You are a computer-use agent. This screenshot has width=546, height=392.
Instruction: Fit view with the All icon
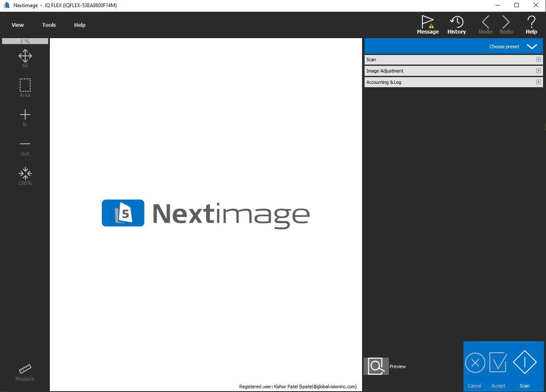coord(25,56)
